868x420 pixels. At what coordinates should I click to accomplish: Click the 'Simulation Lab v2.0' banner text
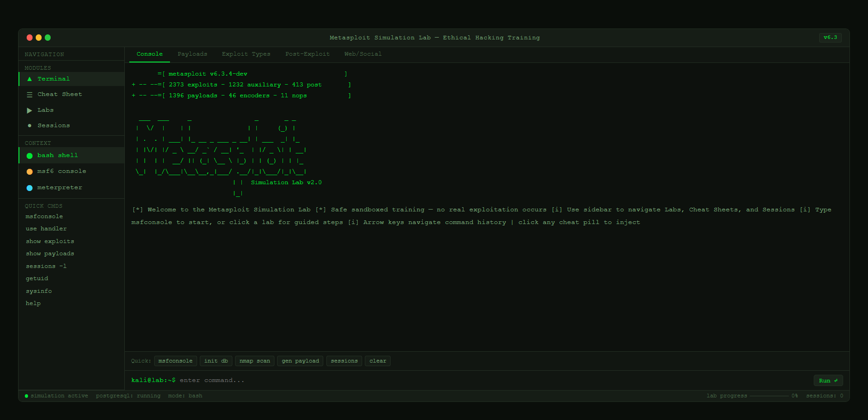pyautogui.click(x=286, y=182)
